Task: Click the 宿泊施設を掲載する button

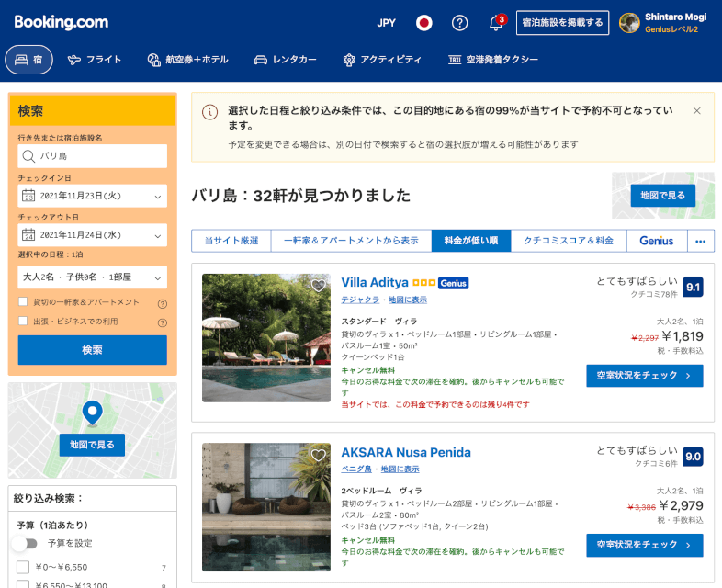Action: pyautogui.click(x=563, y=23)
